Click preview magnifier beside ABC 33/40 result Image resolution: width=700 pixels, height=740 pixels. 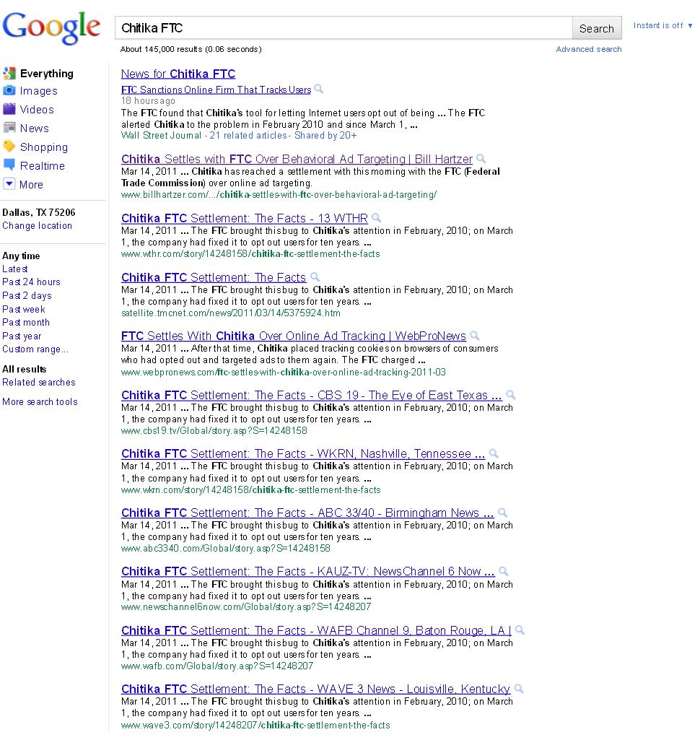pos(502,513)
